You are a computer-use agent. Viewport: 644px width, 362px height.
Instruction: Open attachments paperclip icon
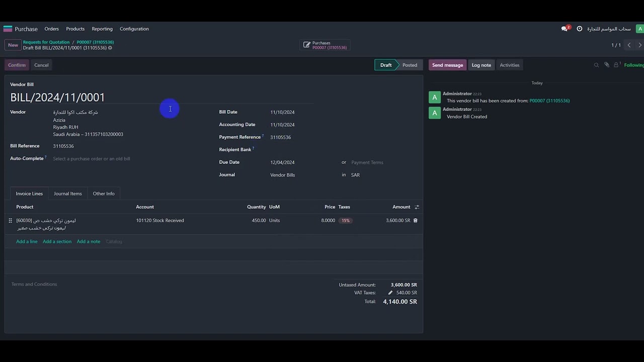pyautogui.click(x=607, y=65)
